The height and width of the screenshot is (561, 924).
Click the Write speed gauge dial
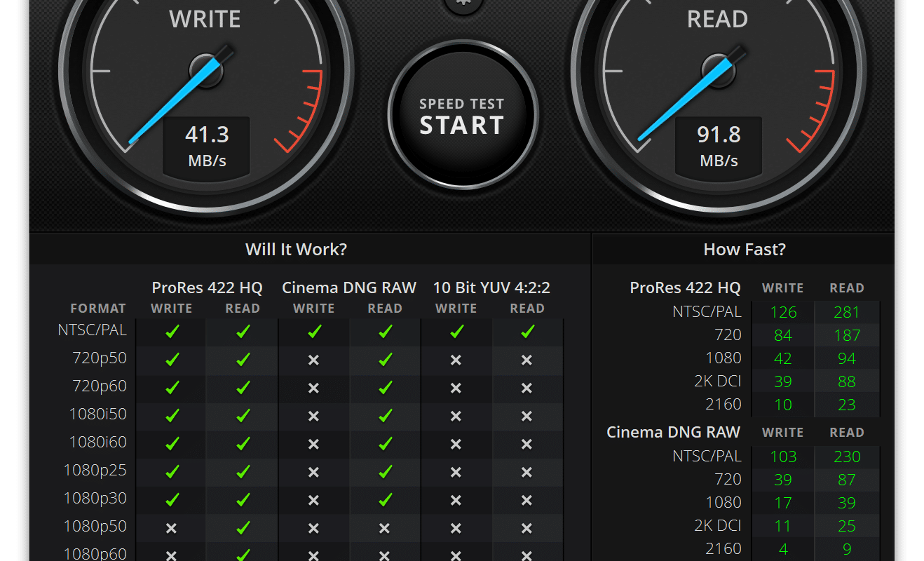206,70
